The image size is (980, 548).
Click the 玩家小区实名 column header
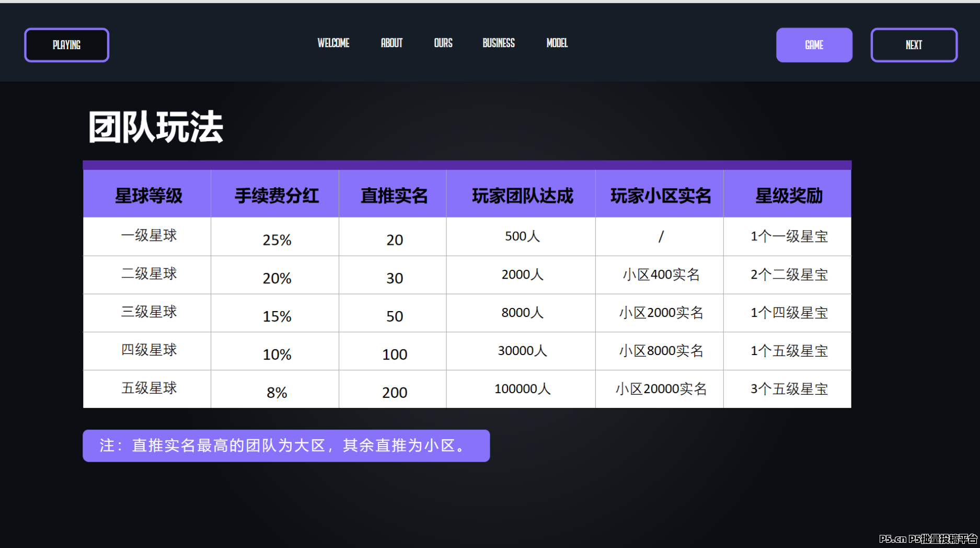pos(660,195)
